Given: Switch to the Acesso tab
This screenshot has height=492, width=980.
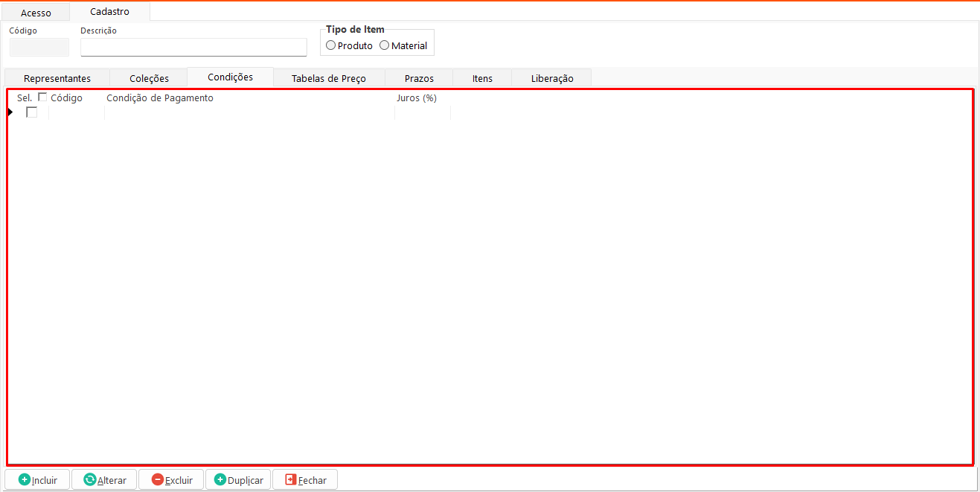Looking at the screenshot, I should pyautogui.click(x=36, y=13).
